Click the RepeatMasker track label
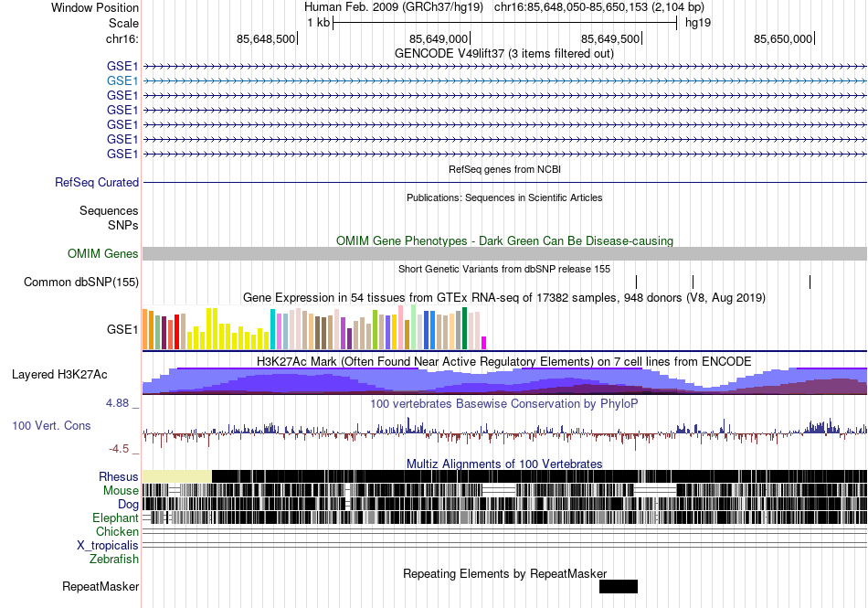 (x=101, y=586)
